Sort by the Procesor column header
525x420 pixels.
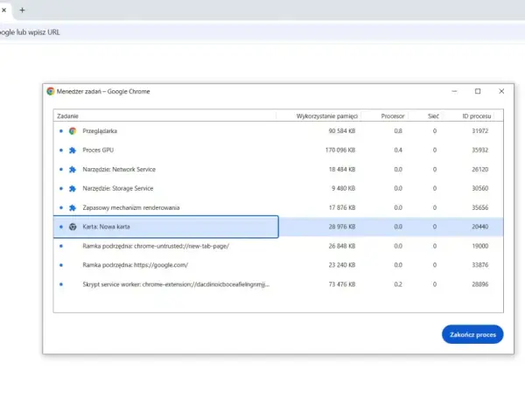coord(384,115)
